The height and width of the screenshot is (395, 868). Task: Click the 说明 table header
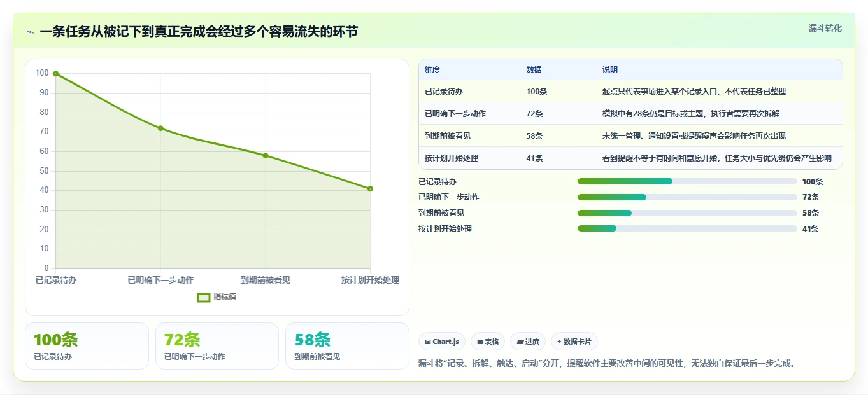tap(610, 70)
